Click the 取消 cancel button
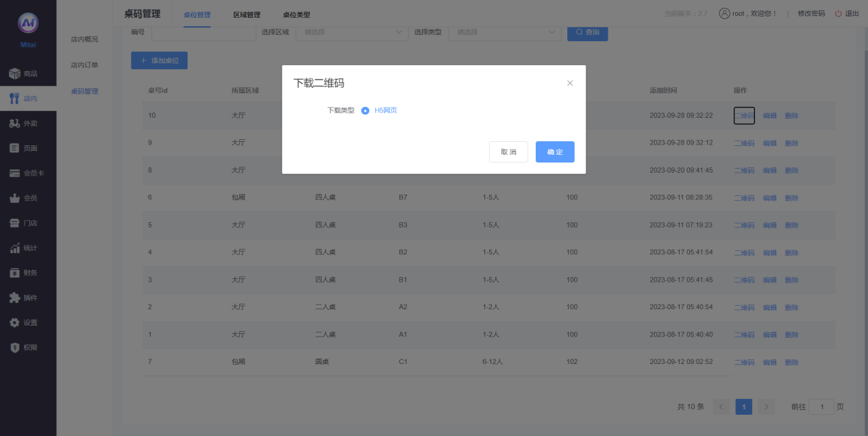 tap(508, 152)
